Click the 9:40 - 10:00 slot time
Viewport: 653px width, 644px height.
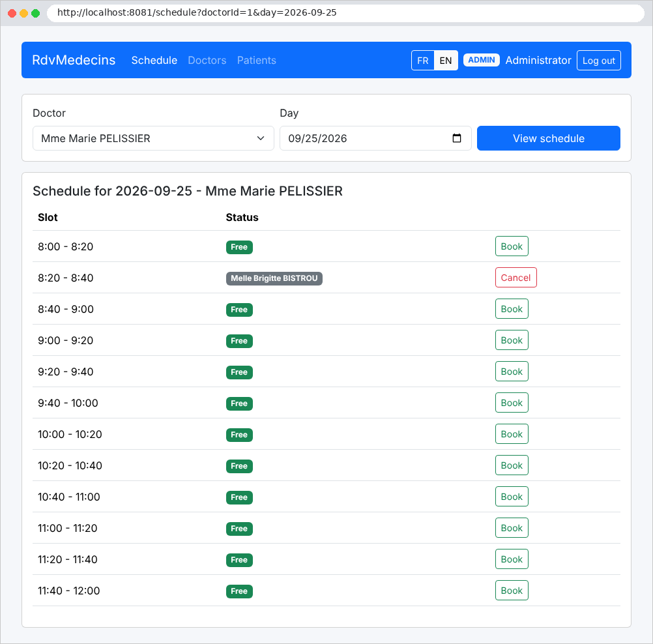pos(68,403)
